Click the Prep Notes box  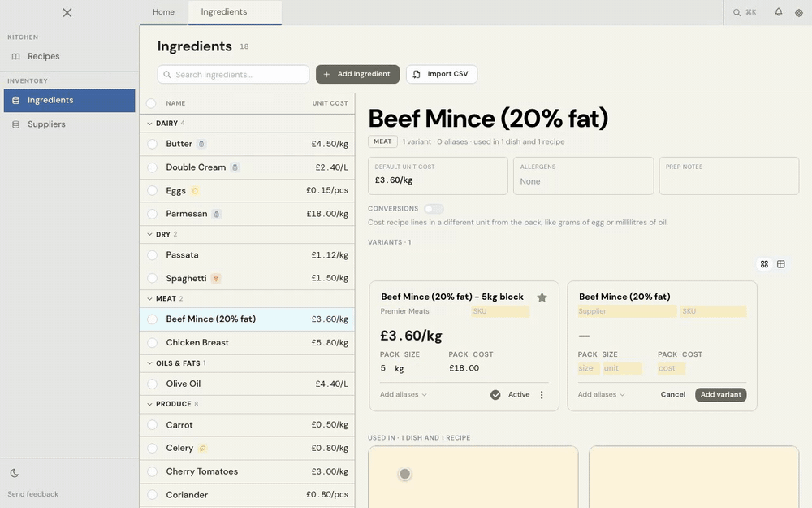728,176
